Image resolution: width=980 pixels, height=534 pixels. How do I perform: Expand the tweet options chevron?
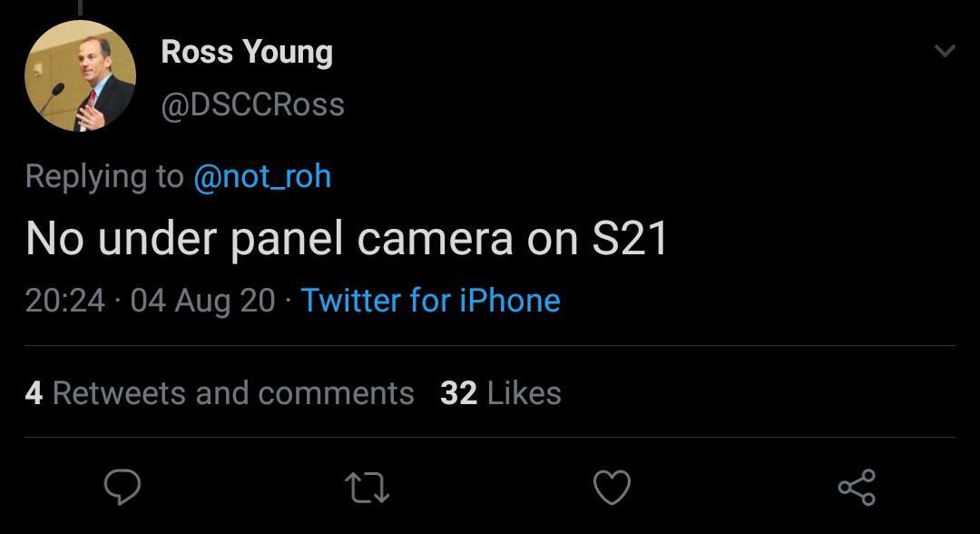click(945, 51)
